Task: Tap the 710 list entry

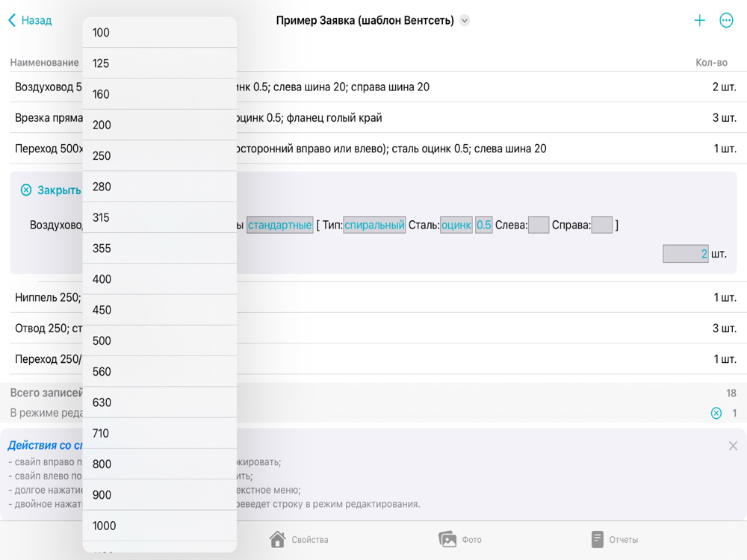Action: coord(160,433)
